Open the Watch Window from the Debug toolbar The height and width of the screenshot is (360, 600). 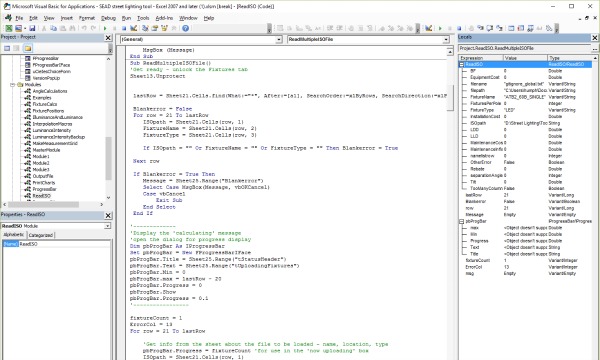click(x=530, y=28)
